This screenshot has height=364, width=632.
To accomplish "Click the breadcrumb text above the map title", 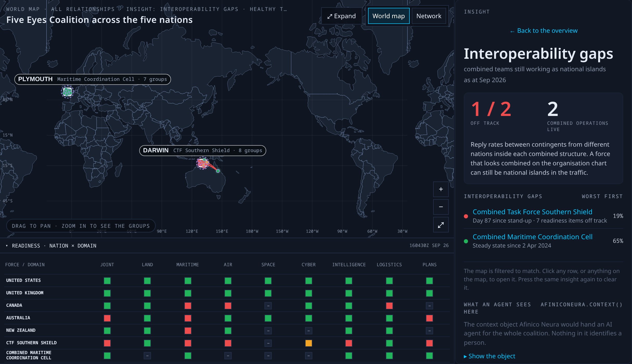I will (147, 9).
